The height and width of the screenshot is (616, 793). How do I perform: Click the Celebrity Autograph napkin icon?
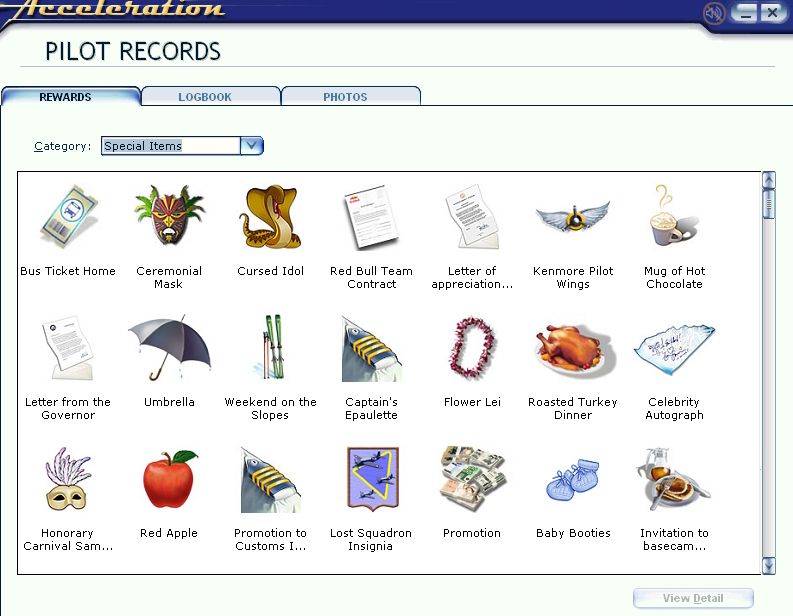point(674,350)
